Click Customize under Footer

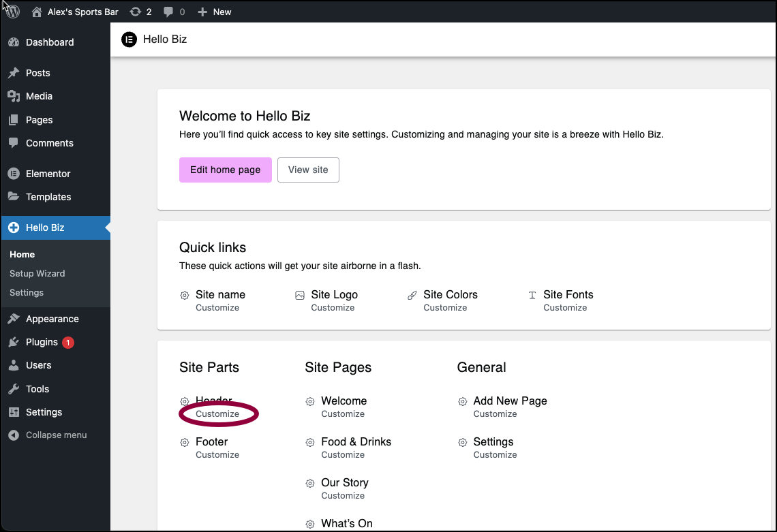[x=217, y=455]
